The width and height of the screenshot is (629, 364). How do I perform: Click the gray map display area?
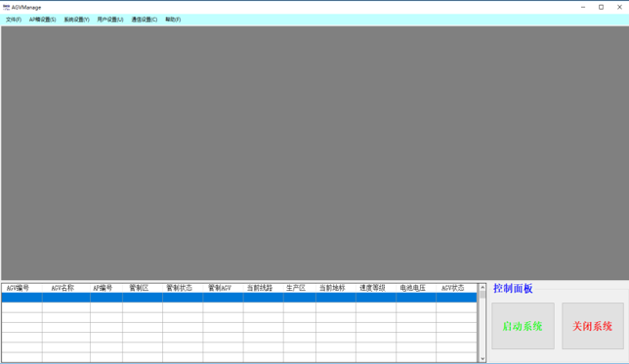[314, 153]
